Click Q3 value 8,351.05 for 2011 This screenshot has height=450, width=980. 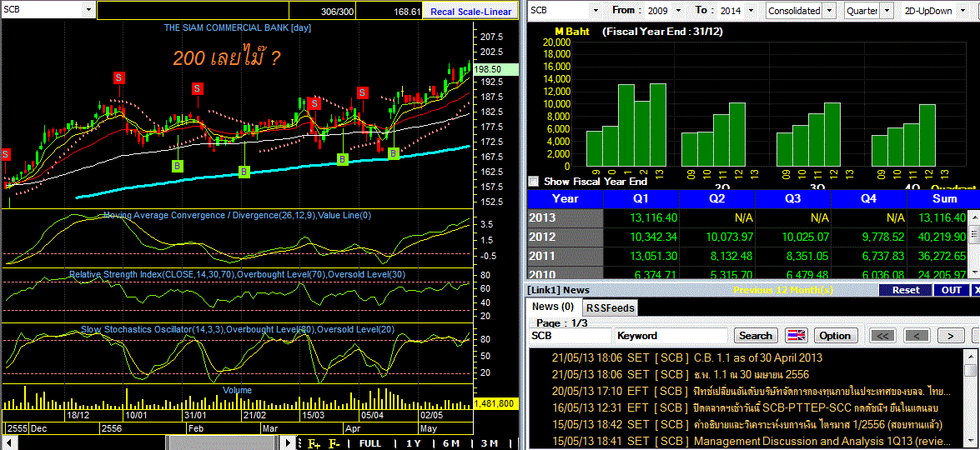805,256
